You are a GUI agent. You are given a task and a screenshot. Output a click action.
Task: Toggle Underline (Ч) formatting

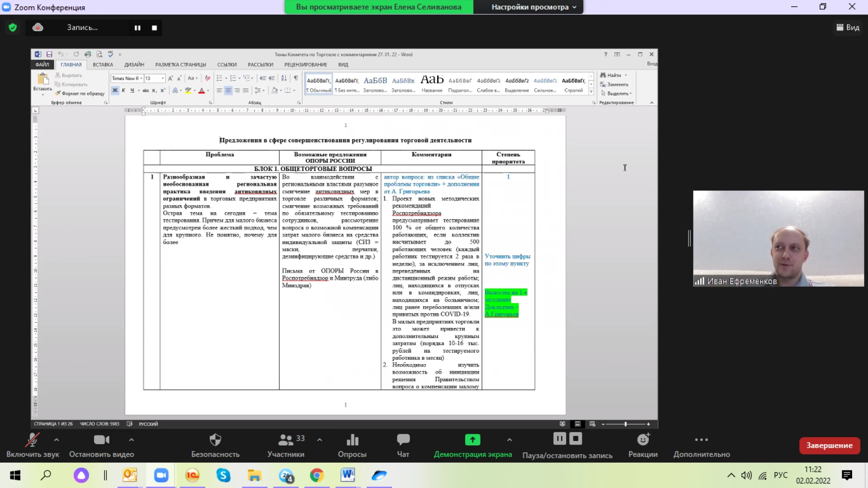[132, 90]
